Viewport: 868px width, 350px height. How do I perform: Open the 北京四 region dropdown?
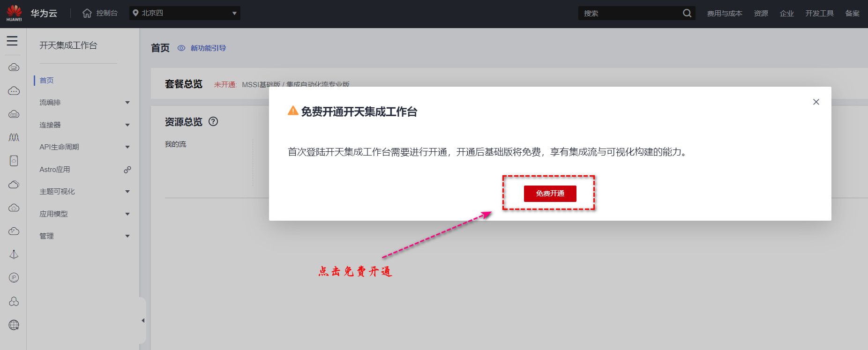(185, 13)
